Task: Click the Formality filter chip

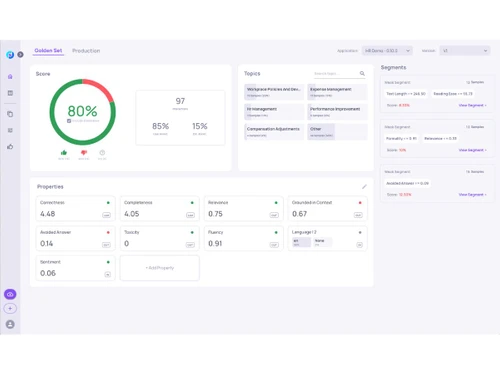Action: (401, 138)
